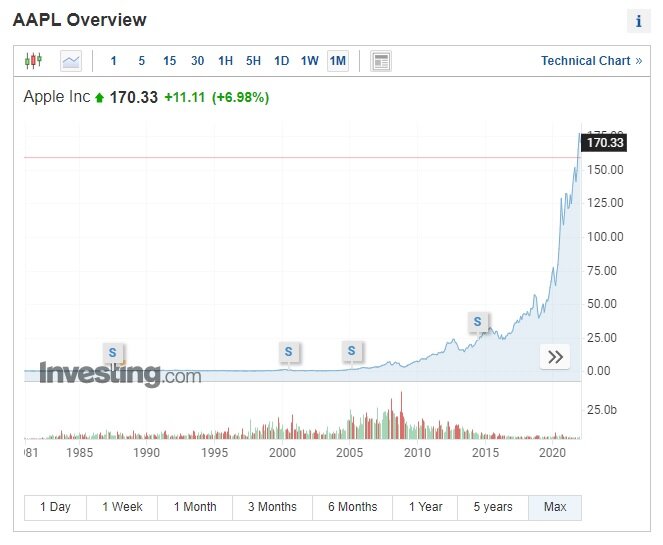Image resolution: width=663 pixels, height=545 pixels.
Task: Click the split marker near 1987
Action: coord(112,352)
